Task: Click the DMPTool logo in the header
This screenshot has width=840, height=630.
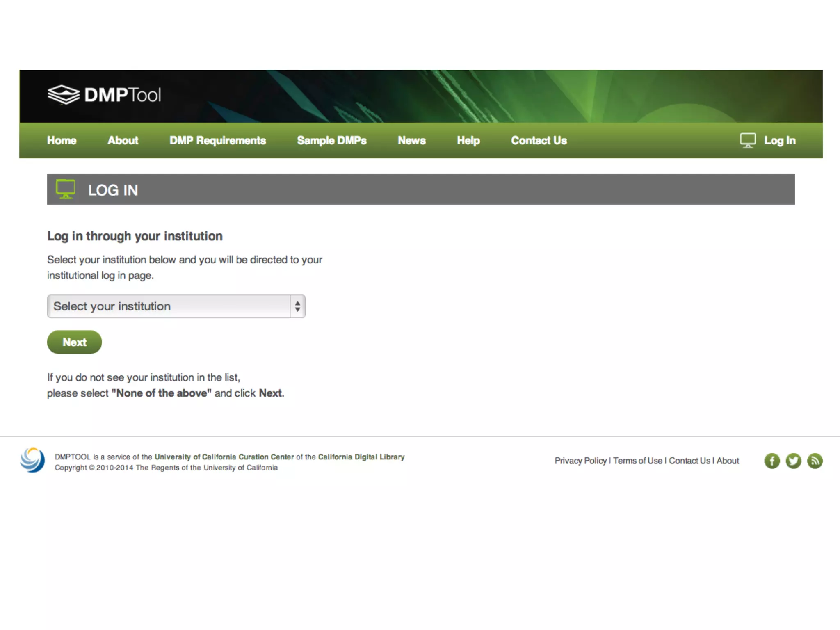Action: (x=104, y=95)
